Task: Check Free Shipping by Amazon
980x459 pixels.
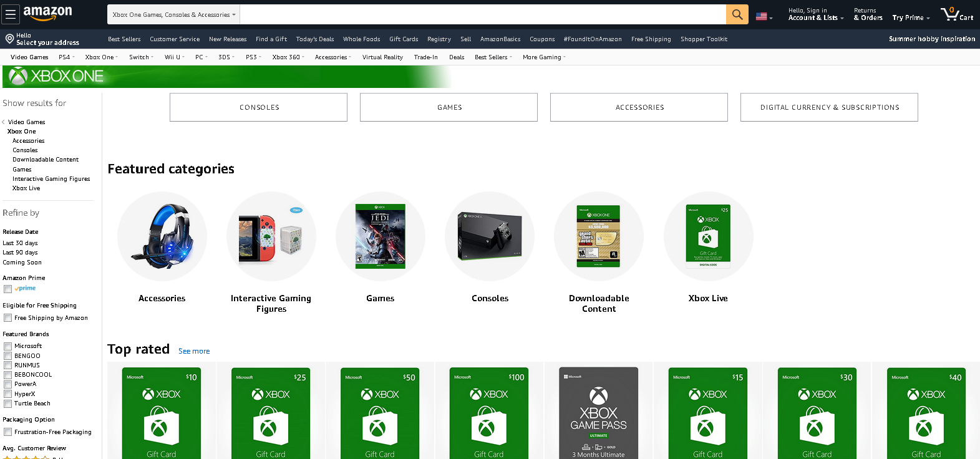Action: point(8,318)
